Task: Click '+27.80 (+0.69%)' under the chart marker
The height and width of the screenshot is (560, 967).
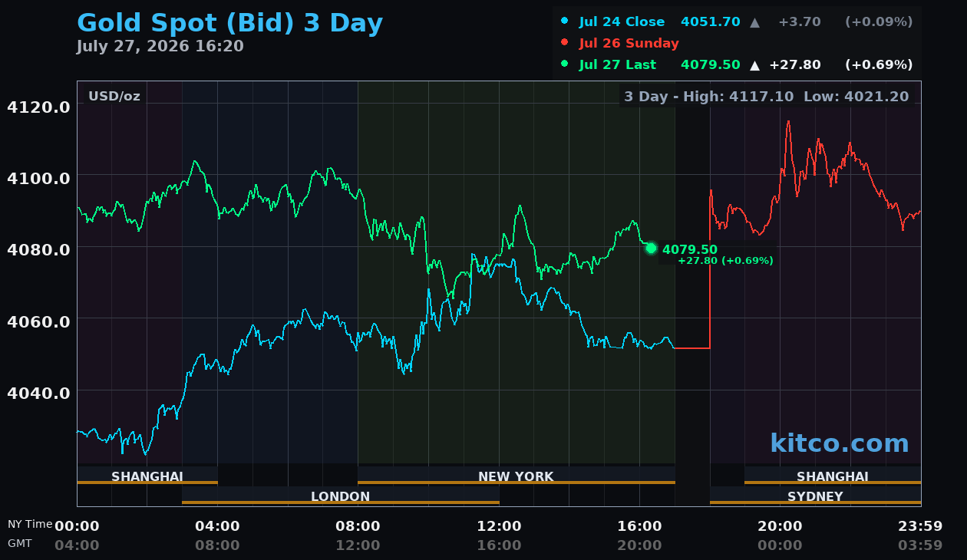Action: coord(725,261)
